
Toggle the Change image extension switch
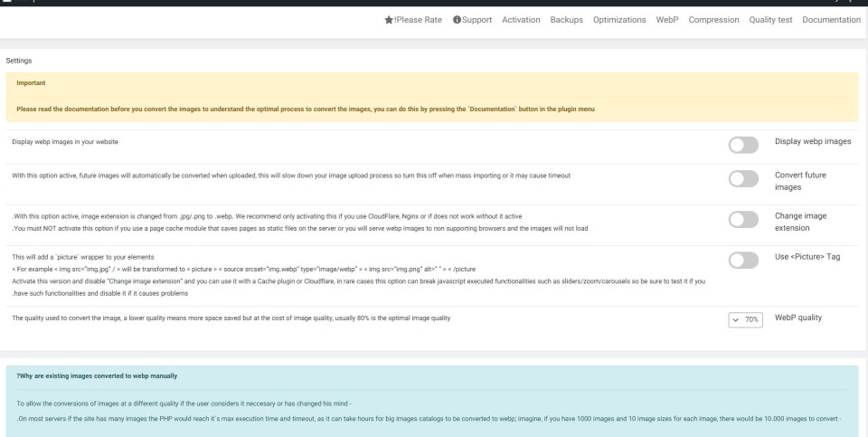click(x=742, y=220)
